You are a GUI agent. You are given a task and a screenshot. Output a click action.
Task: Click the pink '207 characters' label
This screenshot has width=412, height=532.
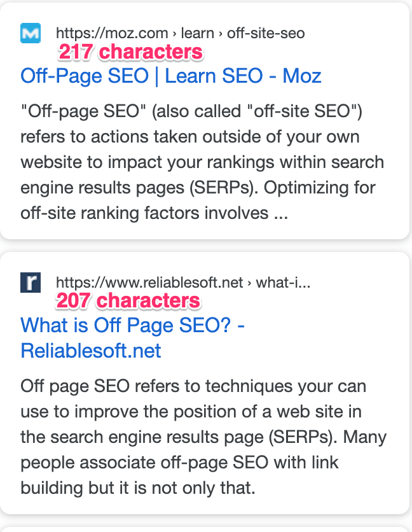pos(128,300)
